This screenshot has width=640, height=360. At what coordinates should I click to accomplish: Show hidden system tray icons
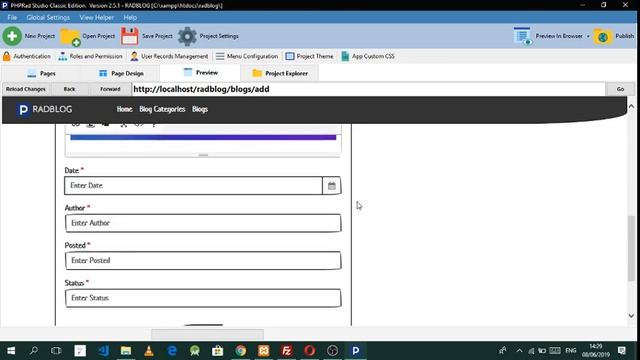pyautogui.click(x=519, y=351)
